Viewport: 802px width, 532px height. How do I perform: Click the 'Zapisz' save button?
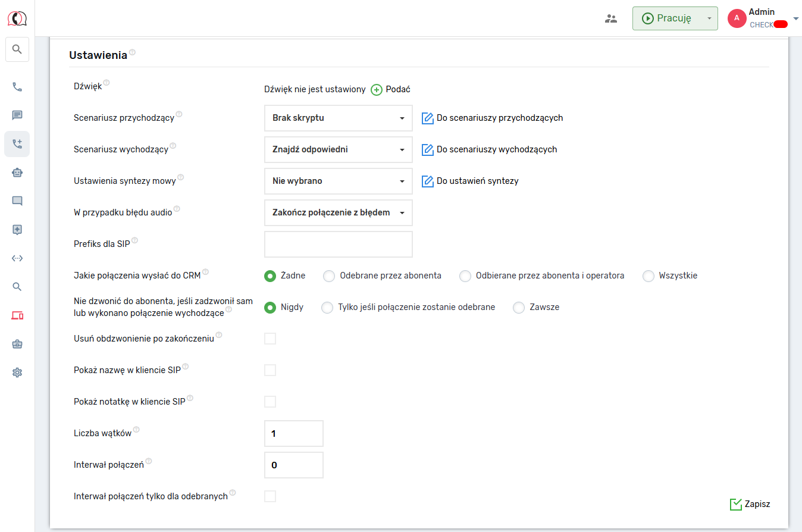pos(750,504)
